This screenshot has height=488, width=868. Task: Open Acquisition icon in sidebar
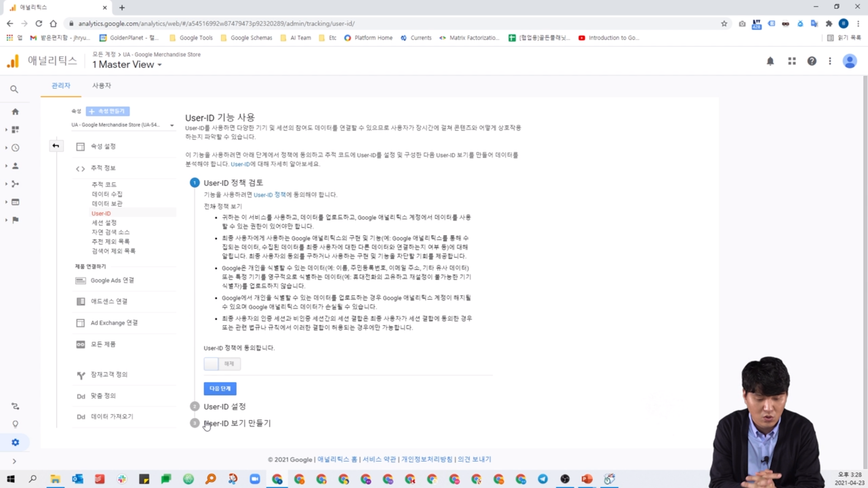click(x=15, y=184)
